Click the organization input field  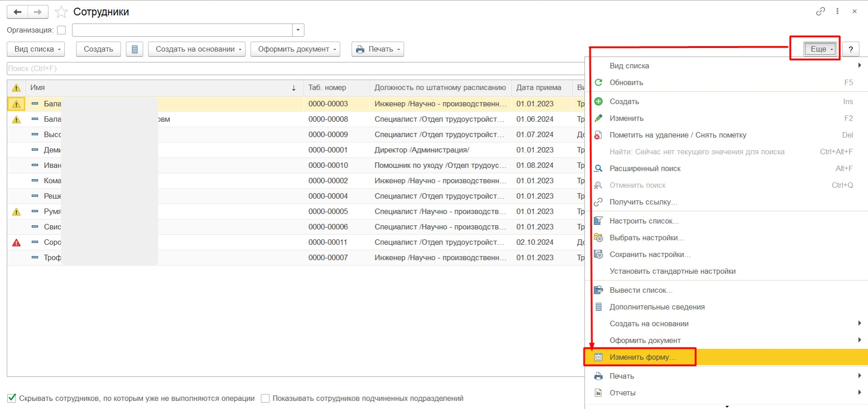point(182,30)
